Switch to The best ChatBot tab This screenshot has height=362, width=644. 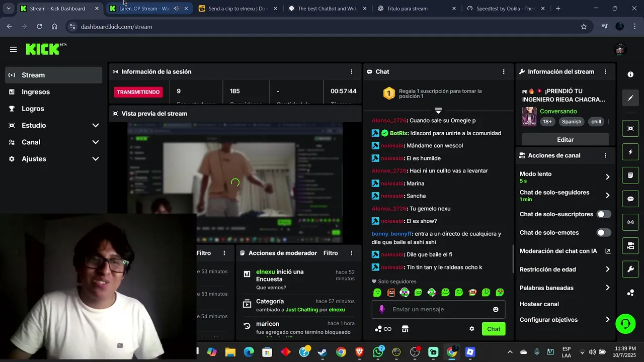click(x=327, y=9)
